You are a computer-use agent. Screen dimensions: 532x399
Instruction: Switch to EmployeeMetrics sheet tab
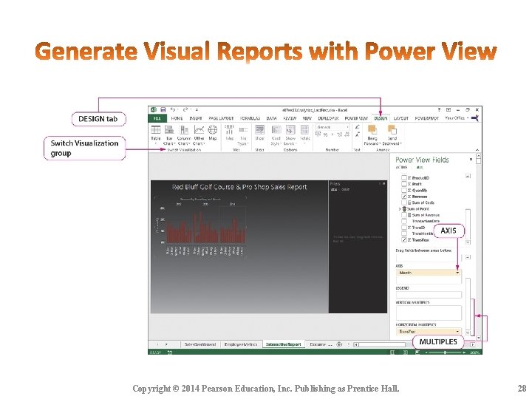[x=241, y=344]
